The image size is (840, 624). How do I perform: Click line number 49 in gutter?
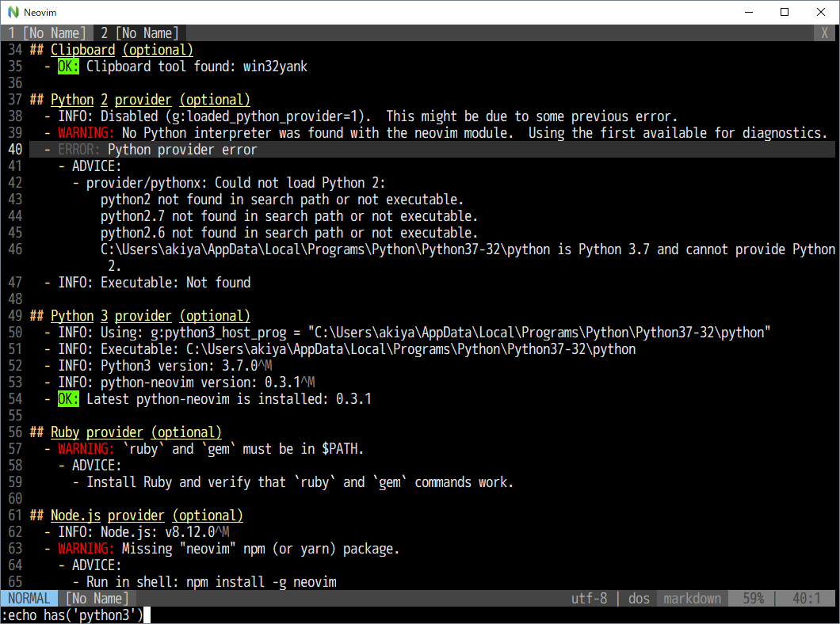point(15,316)
